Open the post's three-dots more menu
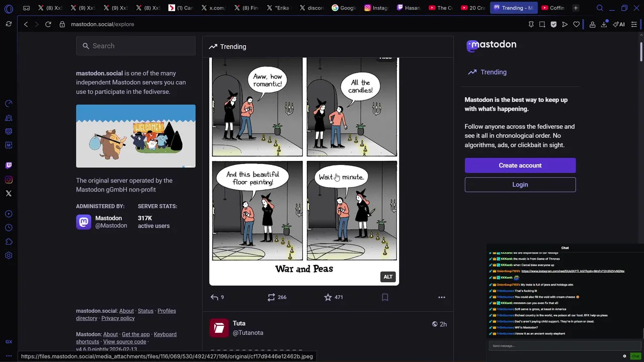Viewport: 644px width, 362px height. point(442,297)
